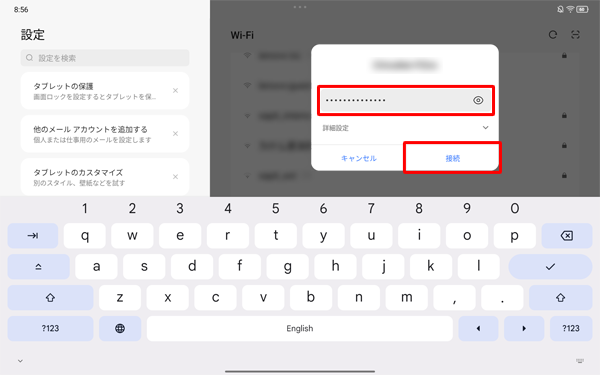Tap the right ?123 symbols key
The image size is (600, 375).
tap(571, 328)
